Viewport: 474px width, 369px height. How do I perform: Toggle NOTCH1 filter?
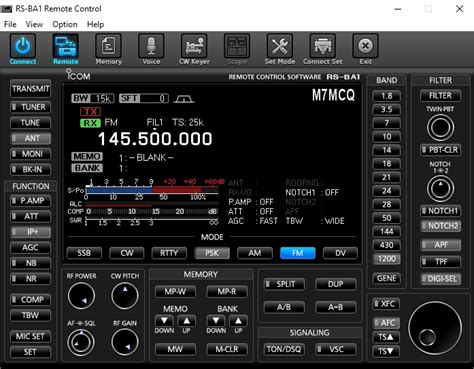click(x=440, y=211)
